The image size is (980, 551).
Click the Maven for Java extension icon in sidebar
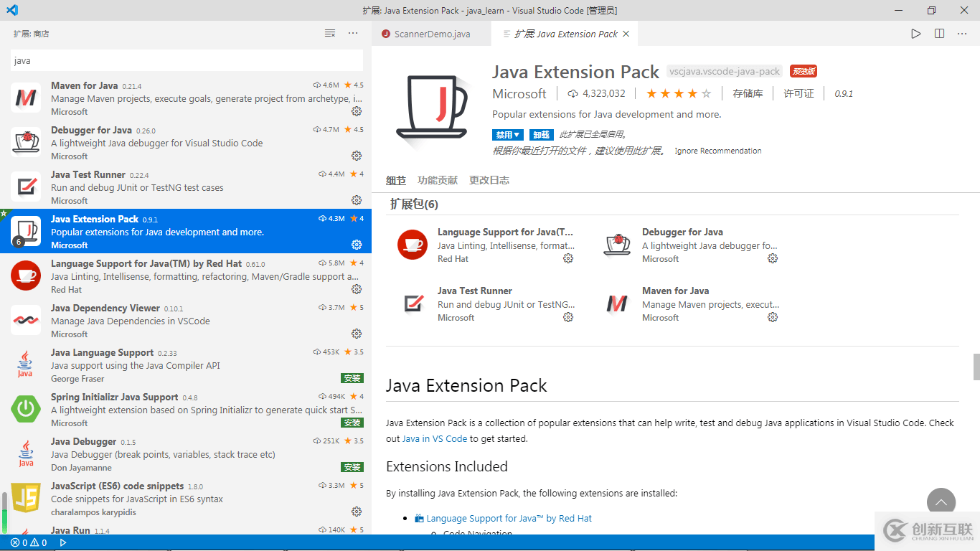pos(26,98)
